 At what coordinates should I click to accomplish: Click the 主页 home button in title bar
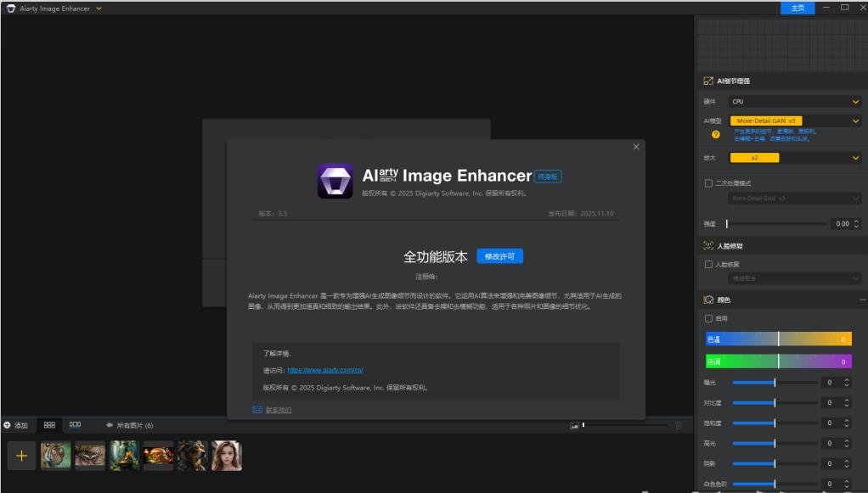[x=798, y=8]
